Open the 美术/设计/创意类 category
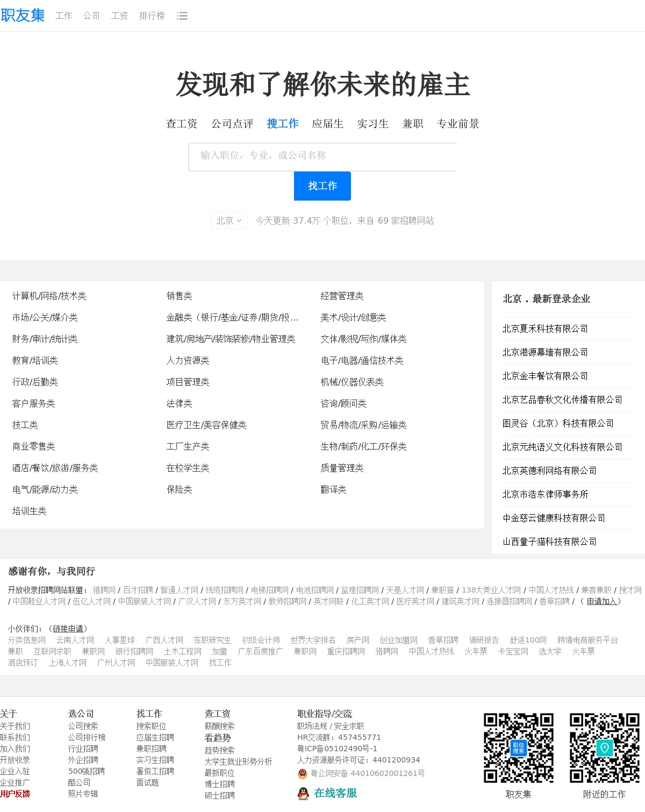The height and width of the screenshot is (812, 645). (x=354, y=317)
